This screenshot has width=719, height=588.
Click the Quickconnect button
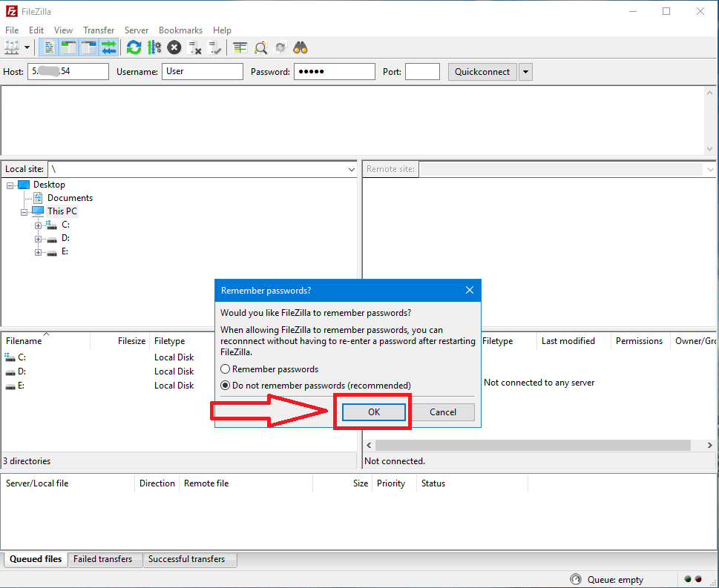point(482,71)
